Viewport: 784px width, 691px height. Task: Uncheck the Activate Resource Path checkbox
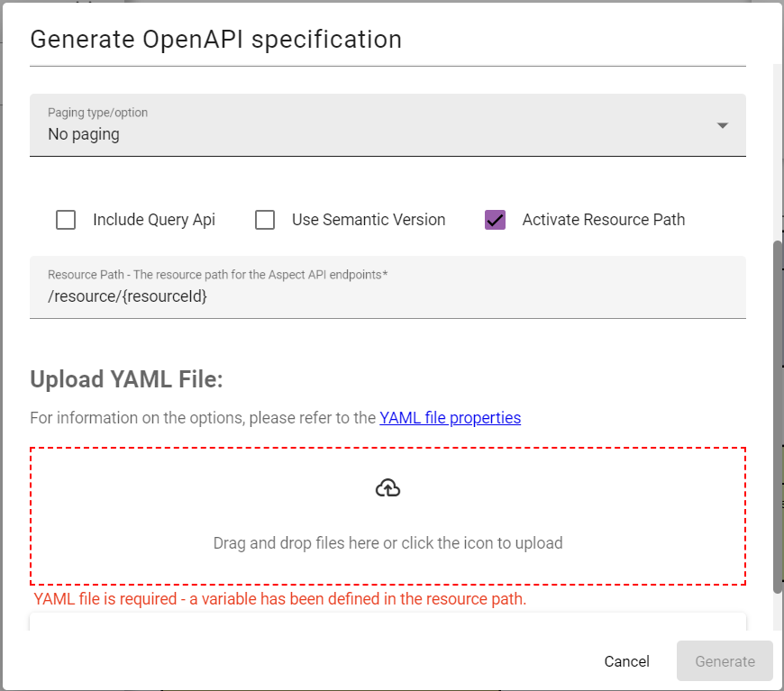pos(495,220)
